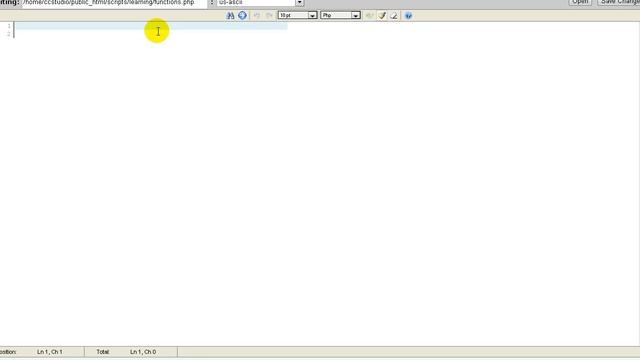Click the eraser icon in the toolbar
640x360 pixels.
[394, 16]
